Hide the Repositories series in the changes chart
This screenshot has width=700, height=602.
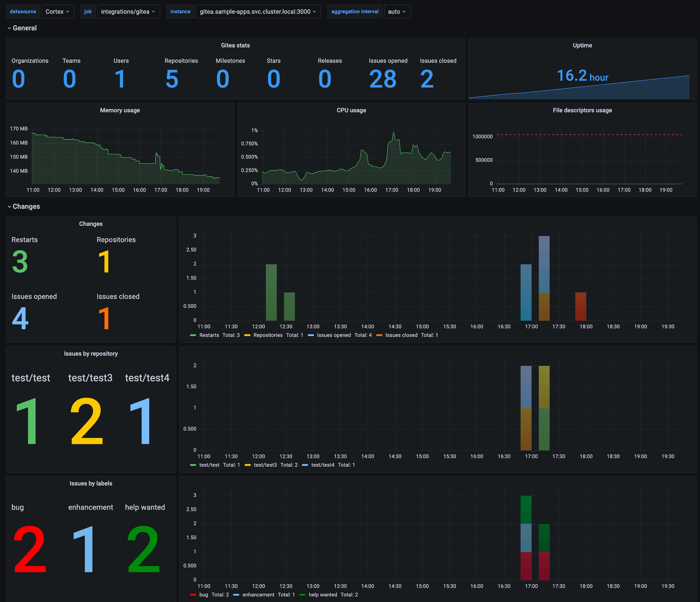click(x=269, y=335)
